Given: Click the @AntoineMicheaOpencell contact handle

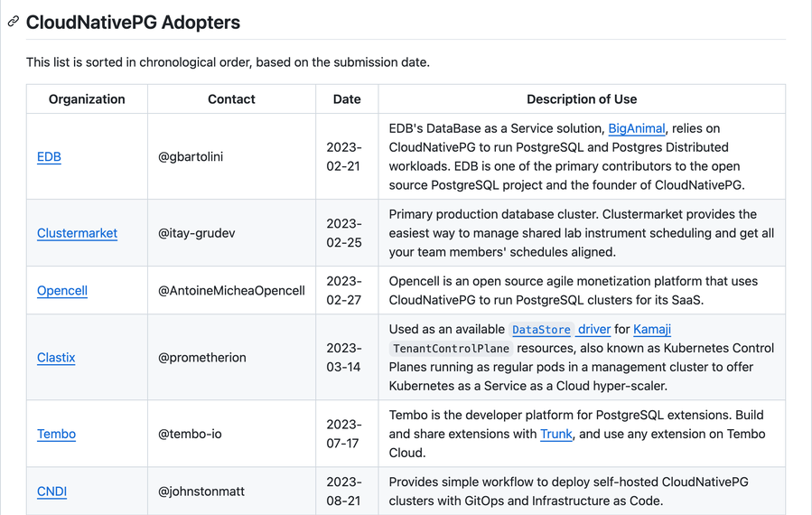Looking at the screenshot, I should tap(231, 291).
